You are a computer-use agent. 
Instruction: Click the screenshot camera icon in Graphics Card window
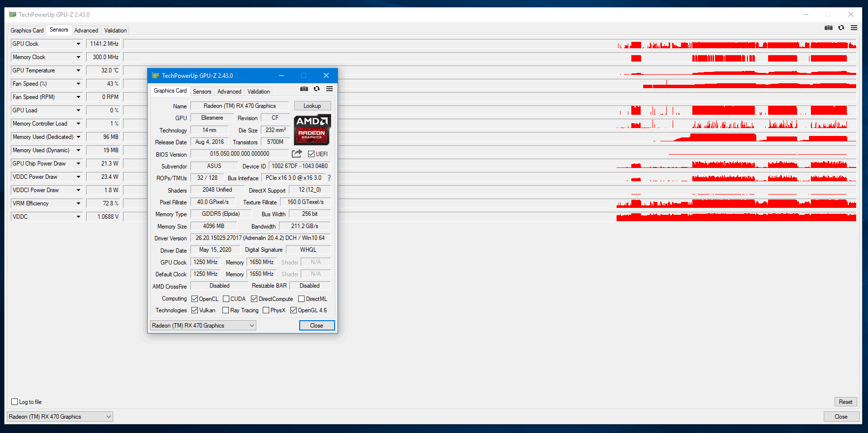(304, 89)
